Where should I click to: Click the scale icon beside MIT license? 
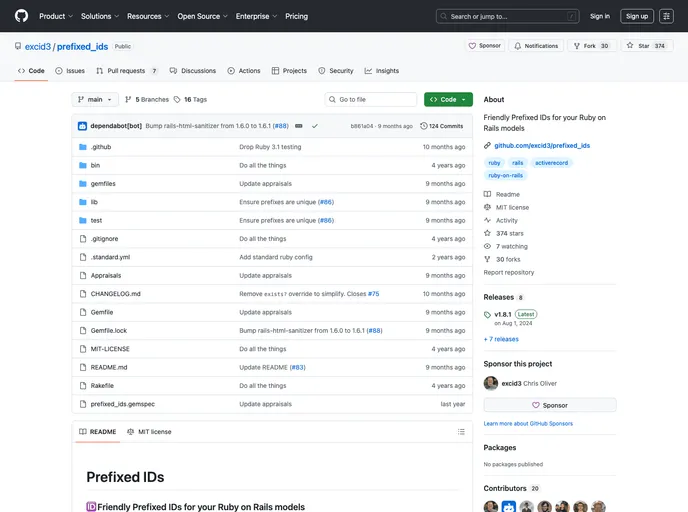pos(487,207)
